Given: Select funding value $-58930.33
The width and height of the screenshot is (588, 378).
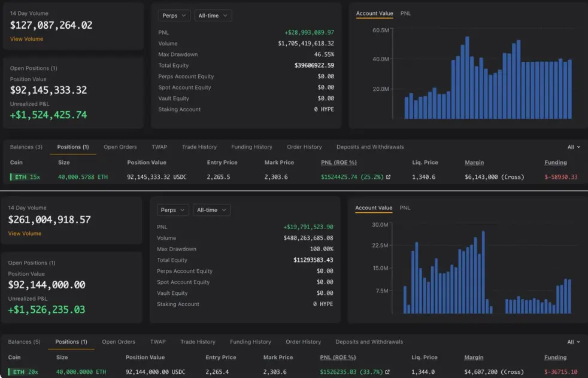Looking at the screenshot, I should (561, 177).
